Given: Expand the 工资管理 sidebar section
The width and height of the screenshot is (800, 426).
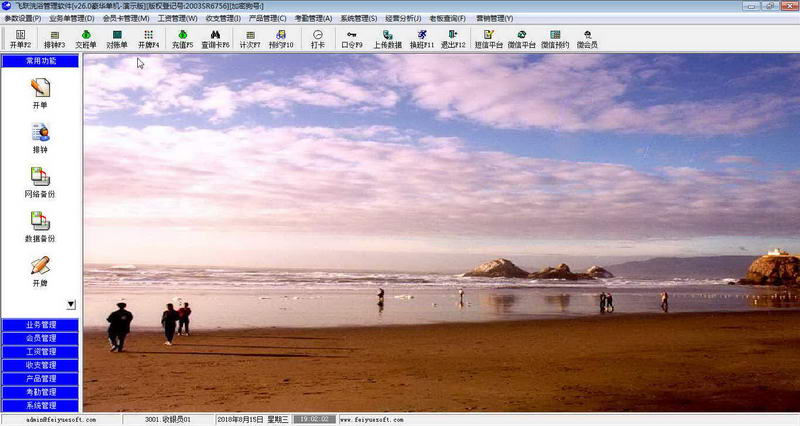Looking at the screenshot, I should [40, 352].
